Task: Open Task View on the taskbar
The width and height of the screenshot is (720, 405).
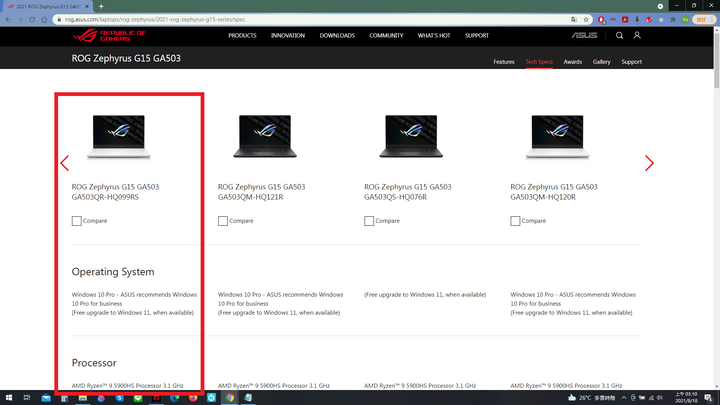Action: 27,398
